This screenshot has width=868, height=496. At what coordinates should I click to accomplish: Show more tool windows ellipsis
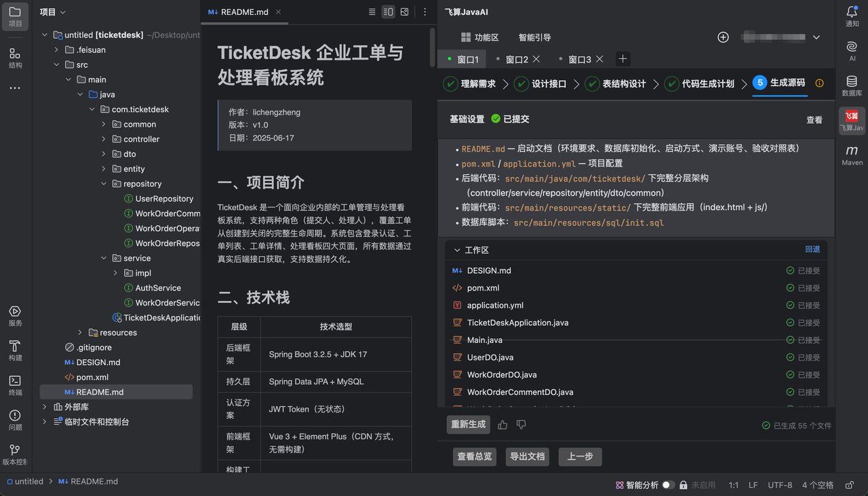(x=15, y=88)
